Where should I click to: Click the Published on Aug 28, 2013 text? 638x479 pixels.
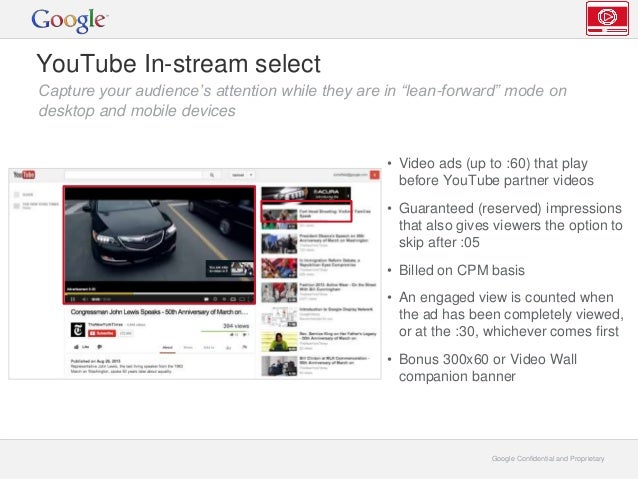pos(95,361)
